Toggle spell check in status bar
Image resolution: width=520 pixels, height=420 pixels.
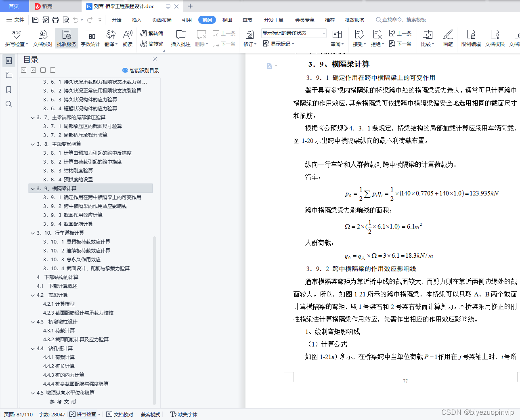pyautogui.click(x=85, y=414)
